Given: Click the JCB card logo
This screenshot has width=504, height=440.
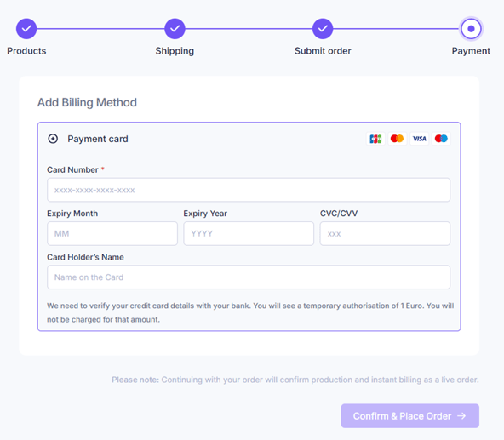Looking at the screenshot, I should click(x=375, y=139).
